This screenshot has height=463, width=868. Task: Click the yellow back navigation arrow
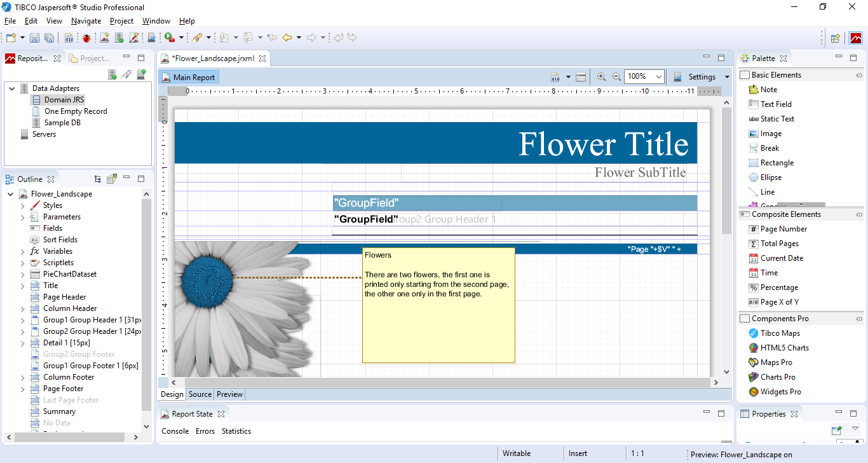[x=287, y=38]
